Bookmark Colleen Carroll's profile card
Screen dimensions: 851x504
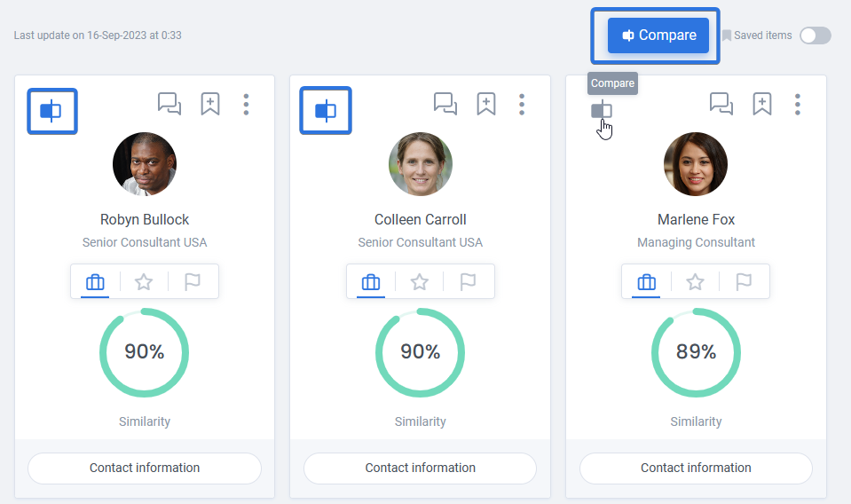[485, 104]
